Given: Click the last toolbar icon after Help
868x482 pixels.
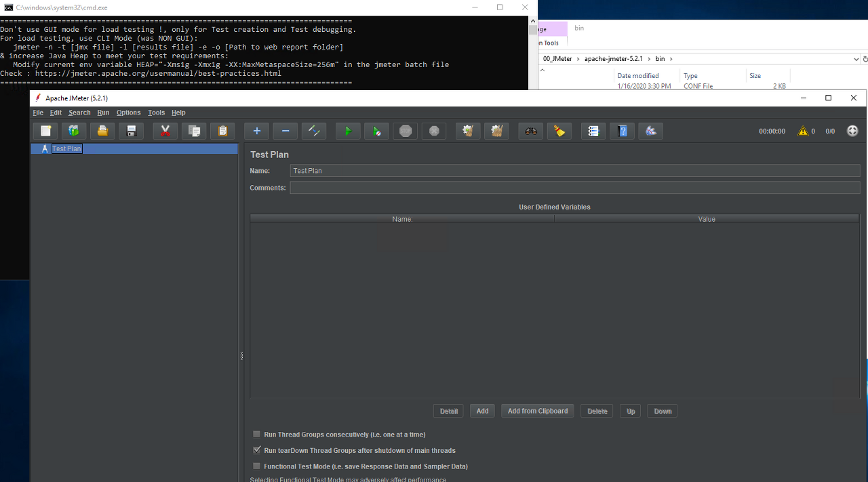Looking at the screenshot, I should coord(650,131).
